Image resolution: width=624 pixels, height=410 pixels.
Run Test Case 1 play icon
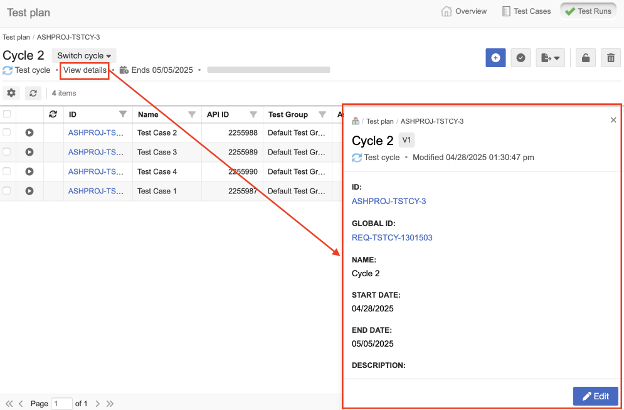click(29, 191)
